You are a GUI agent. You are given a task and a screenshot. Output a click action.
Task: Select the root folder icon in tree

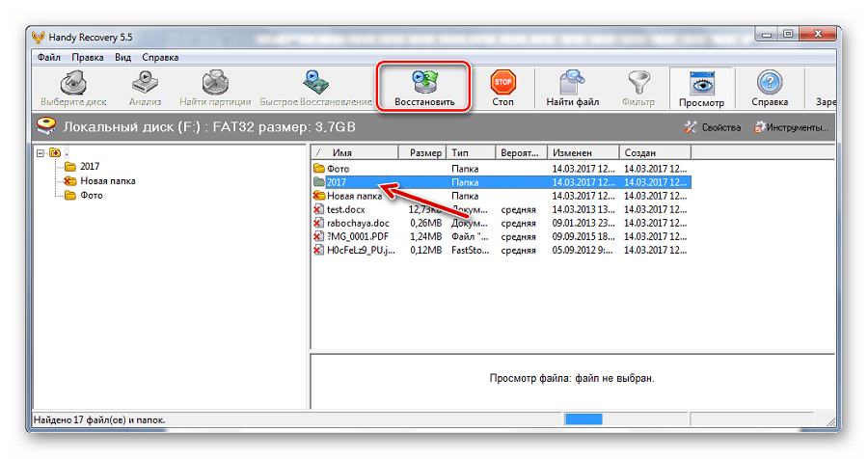coord(55,152)
